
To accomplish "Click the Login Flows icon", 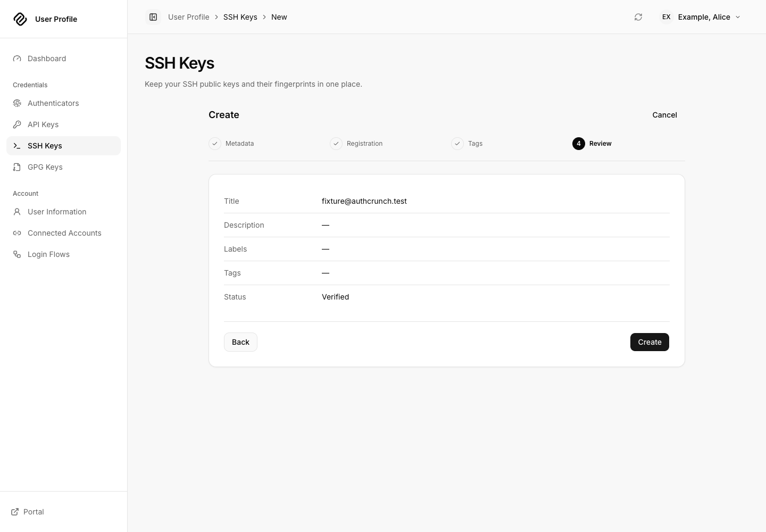I will pyautogui.click(x=17, y=254).
